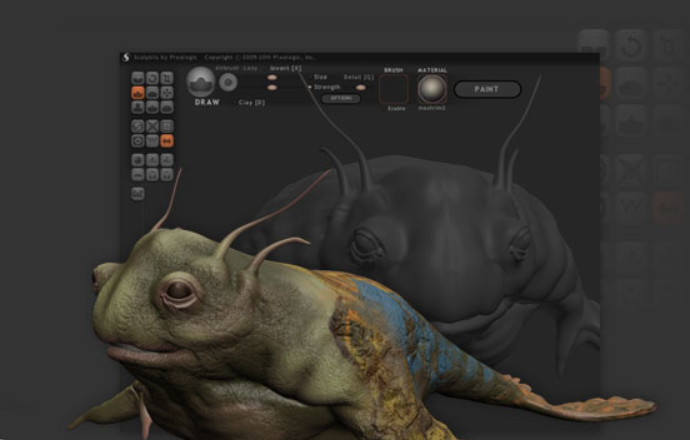Select the Flatten brush tool icon
The width and height of the screenshot is (690, 440).
coord(152,92)
